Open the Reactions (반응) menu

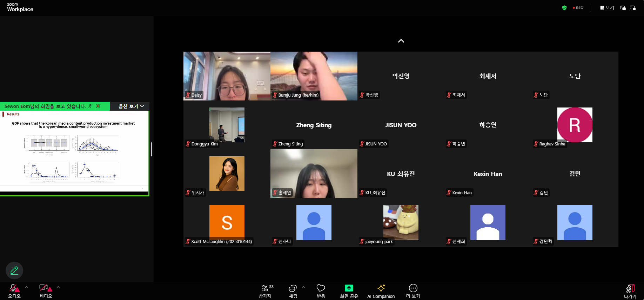pyautogui.click(x=321, y=291)
